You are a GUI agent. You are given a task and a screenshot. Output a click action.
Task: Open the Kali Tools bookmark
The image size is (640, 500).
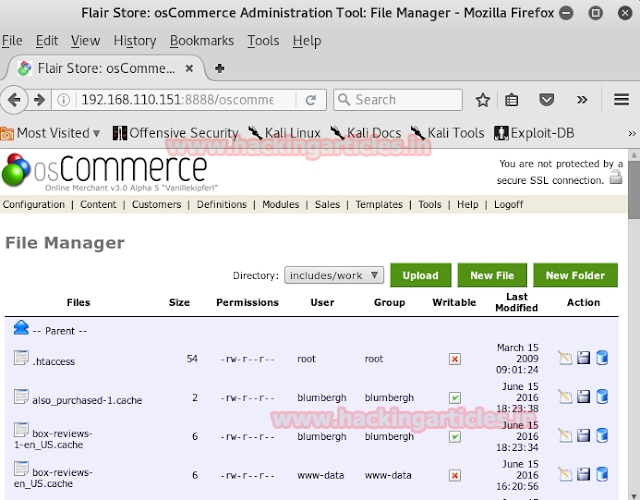coord(447,133)
